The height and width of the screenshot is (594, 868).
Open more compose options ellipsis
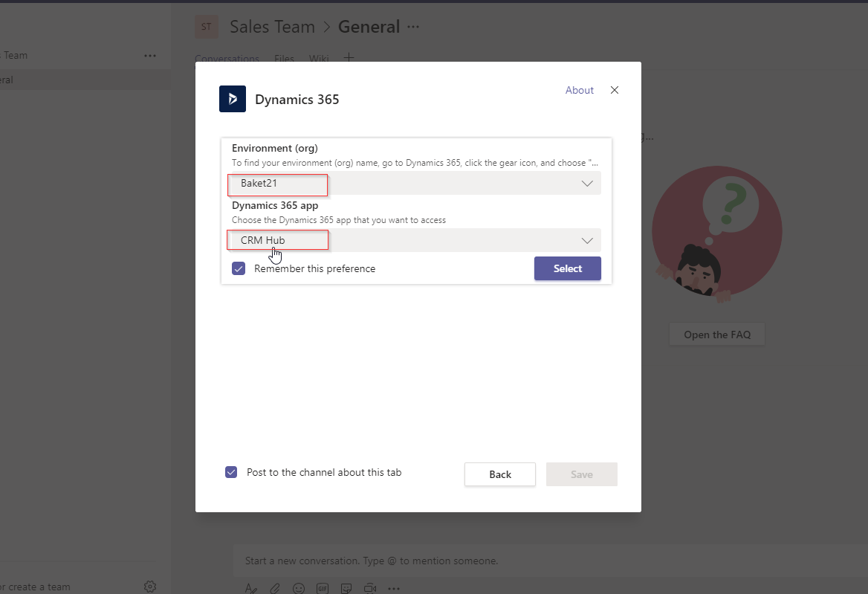pyautogui.click(x=394, y=589)
